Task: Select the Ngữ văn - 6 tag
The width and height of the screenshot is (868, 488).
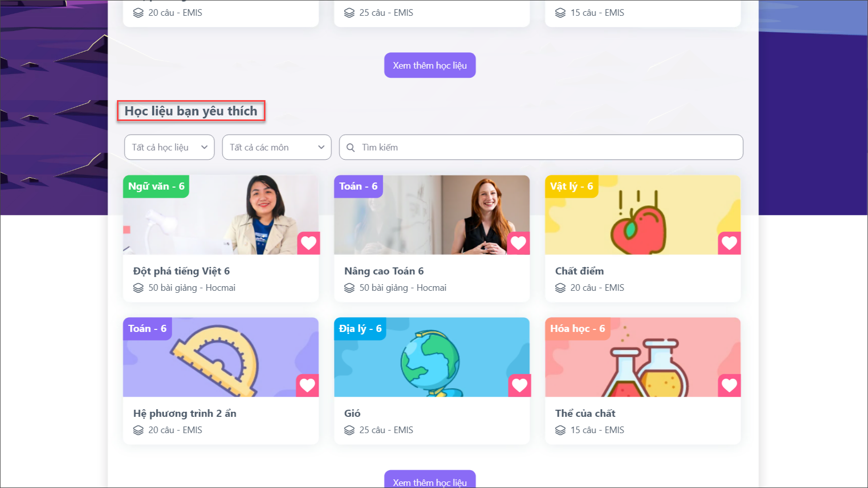Action: 156,187
